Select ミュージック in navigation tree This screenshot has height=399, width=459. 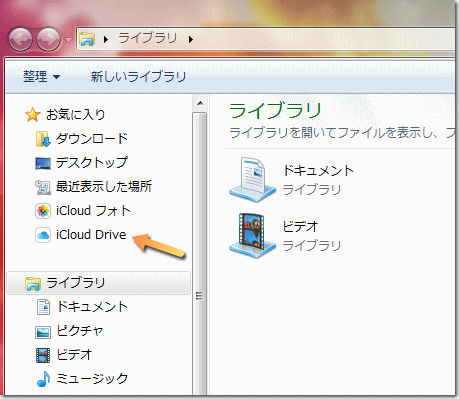click(92, 379)
